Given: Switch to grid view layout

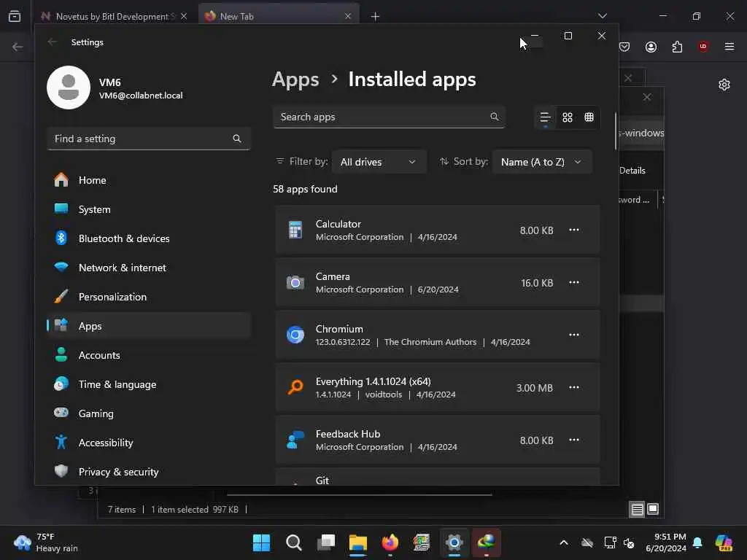Looking at the screenshot, I should pos(567,117).
